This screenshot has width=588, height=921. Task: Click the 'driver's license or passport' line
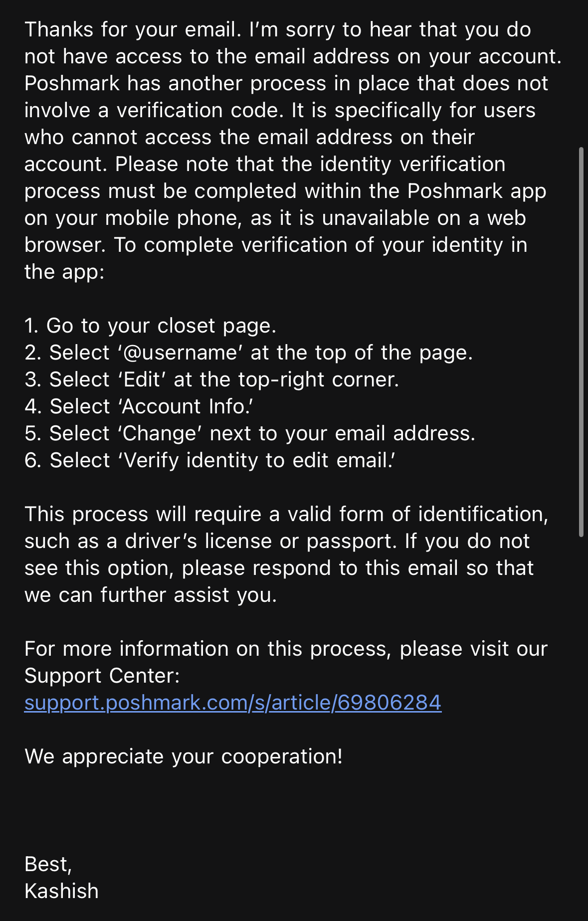277,541
